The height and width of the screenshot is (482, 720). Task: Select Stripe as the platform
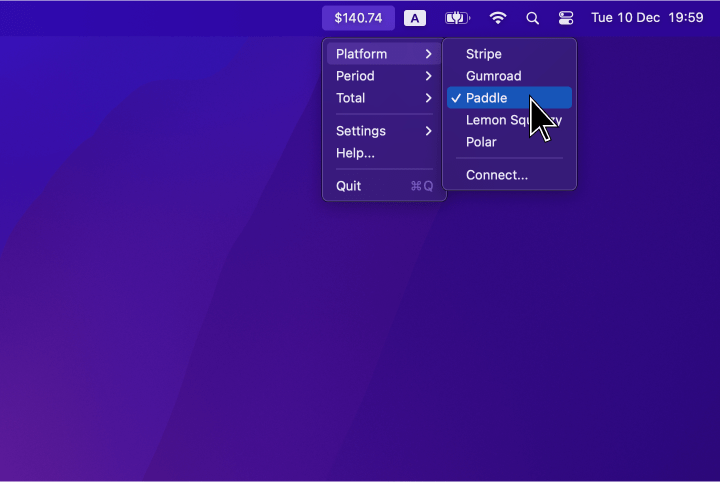click(484, 54)
